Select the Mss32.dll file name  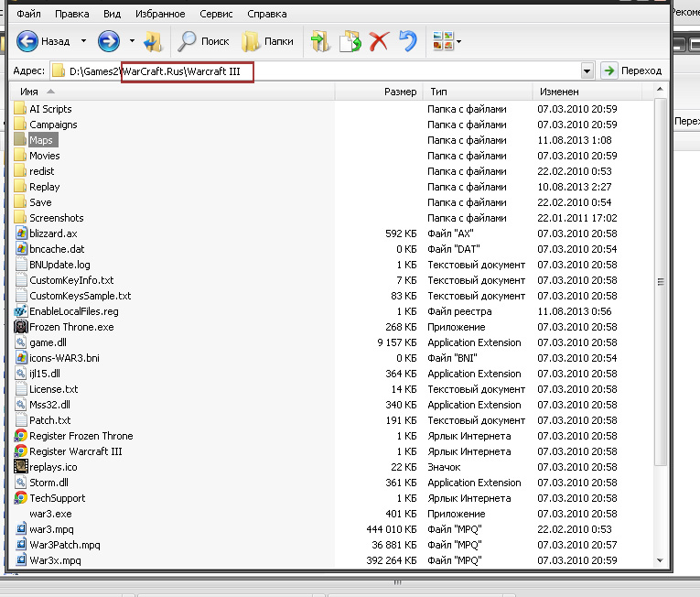[x=49, y=405]
